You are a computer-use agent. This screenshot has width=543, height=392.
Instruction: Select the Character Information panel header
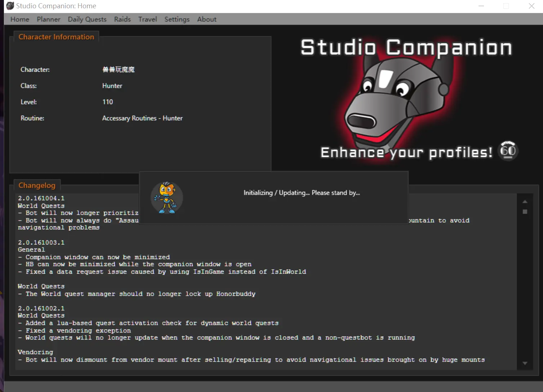56,37
